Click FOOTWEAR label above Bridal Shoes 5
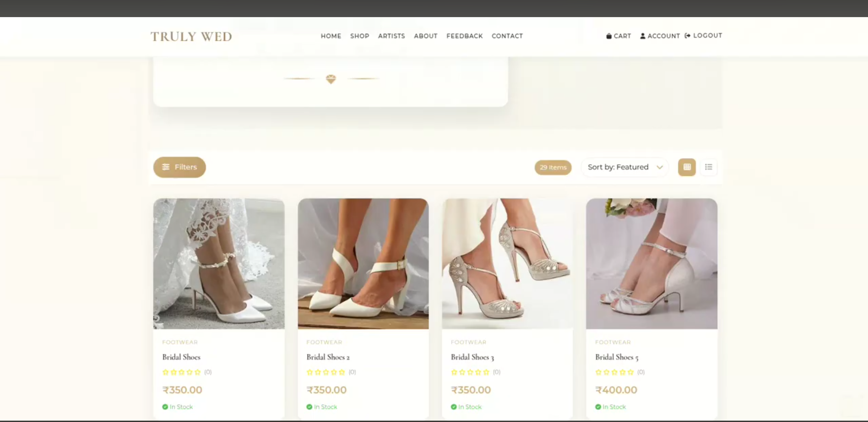The height and width of the screenshot is (422, 868). (x=613, y=342)
